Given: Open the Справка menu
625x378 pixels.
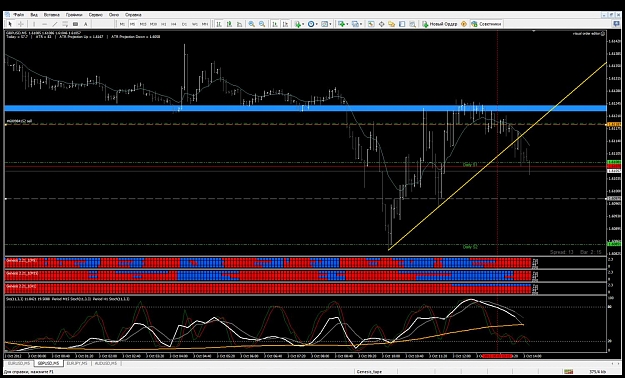Looking at the screenshot, I should 133,15.
